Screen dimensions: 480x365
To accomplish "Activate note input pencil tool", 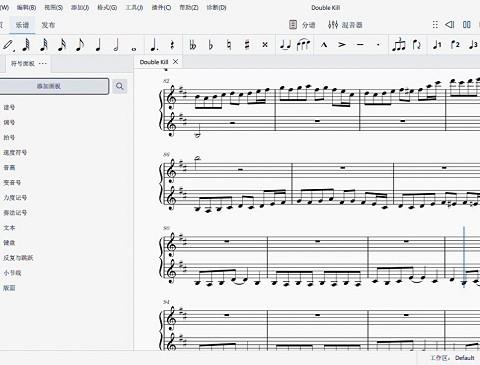I will (x=8, y=45).
